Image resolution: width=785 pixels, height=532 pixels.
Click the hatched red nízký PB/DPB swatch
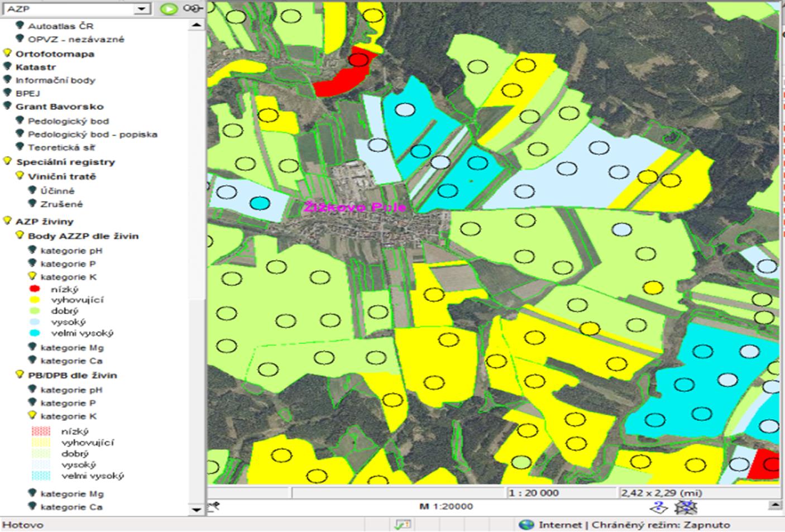coord(41,431)
